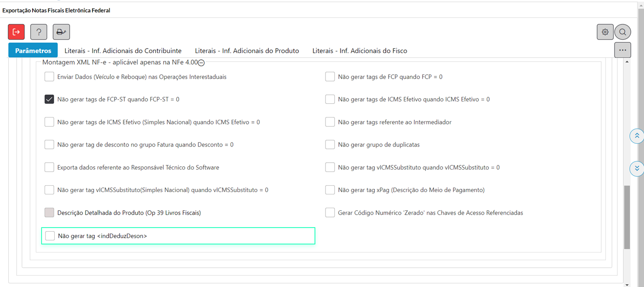Switch to the Parâmetros tab
This screenshot has width=644, height=287.
pos(33,51)
